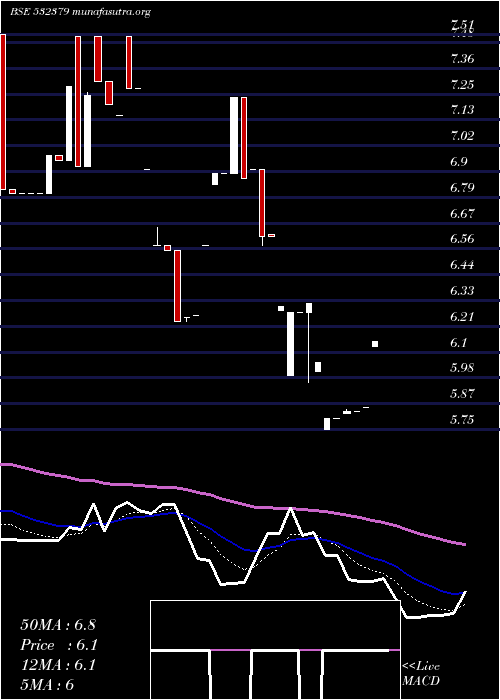Click the MACD histogram box
Viewport: 500px width, 700px height.
tap(275, 650)
